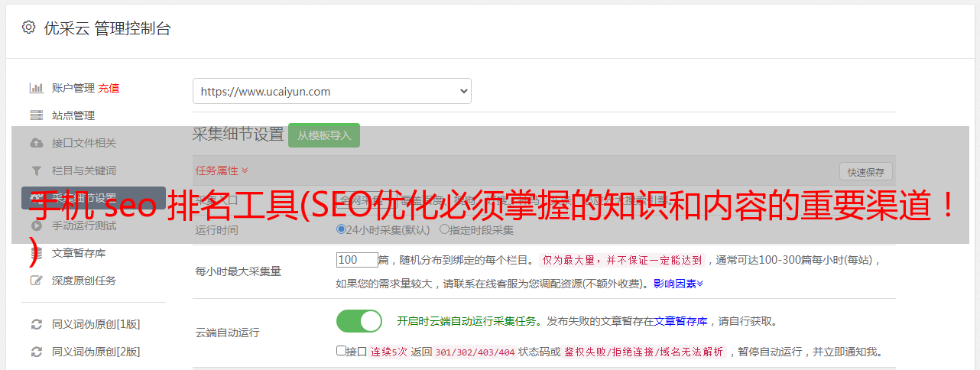Expand the 影响因素 link
Image resolution: width=980 pixels, height=370 pixels.
678,284
